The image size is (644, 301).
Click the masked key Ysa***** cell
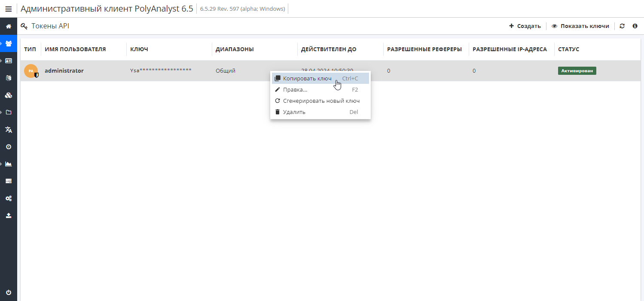click(161, 71)
